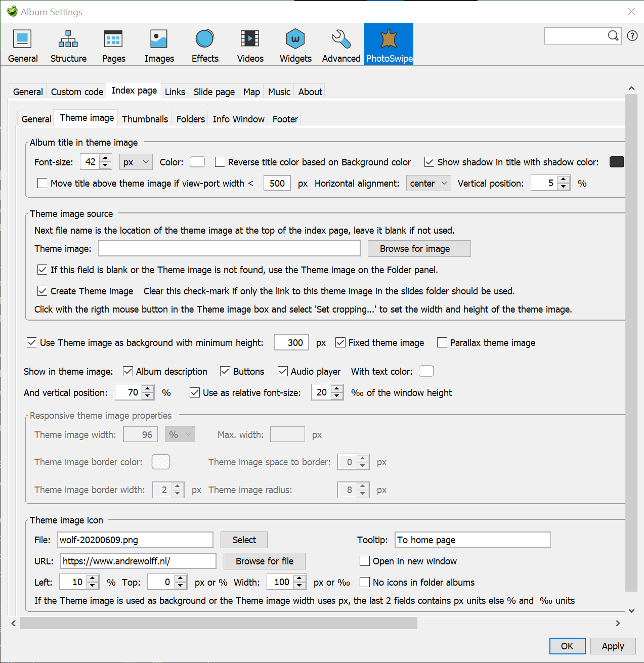The image size is (644, 663).
Task: Switch to the Thumbnails sub-tab
Action: 145,119
